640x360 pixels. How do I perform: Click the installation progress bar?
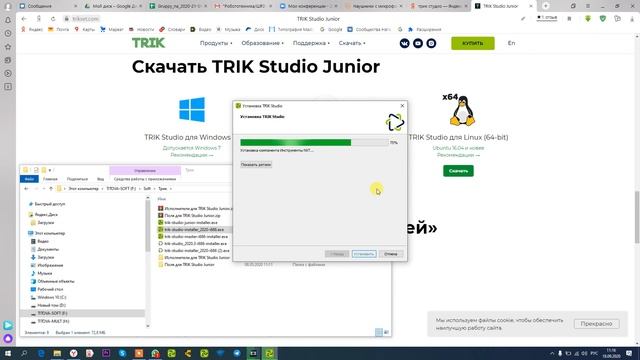click(x=314, y=142)
